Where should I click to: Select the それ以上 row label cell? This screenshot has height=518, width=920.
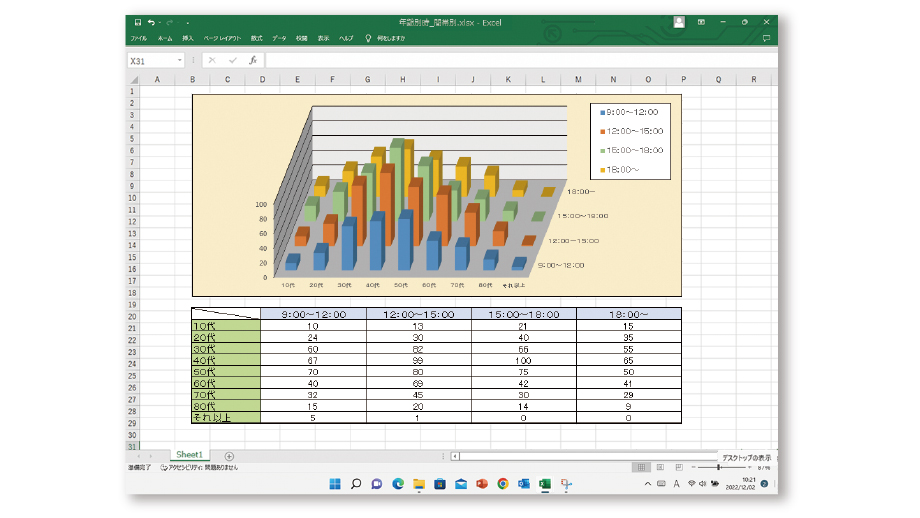pos(226,418)
